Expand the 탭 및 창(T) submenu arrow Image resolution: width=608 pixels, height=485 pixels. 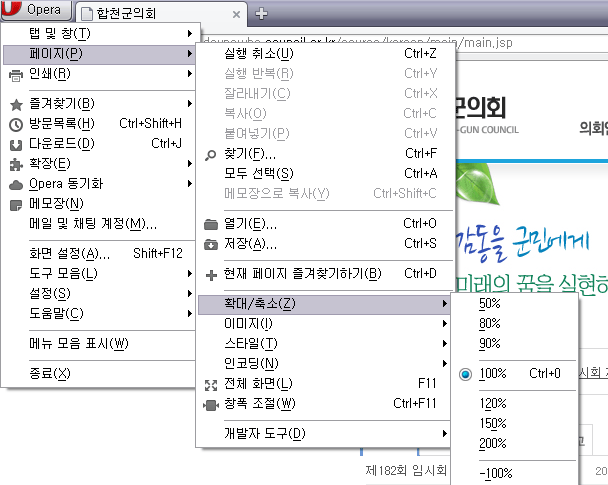click(x=190, y=33)
